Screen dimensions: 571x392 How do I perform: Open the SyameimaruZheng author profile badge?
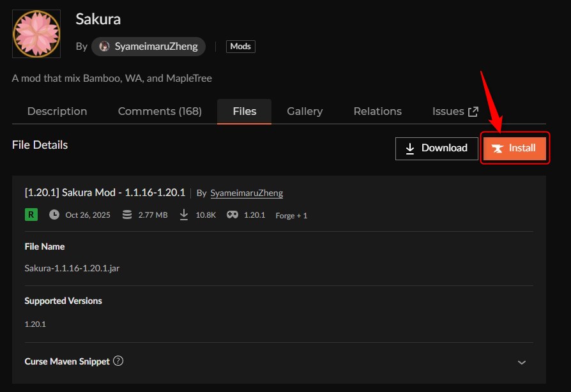(149, 47)
